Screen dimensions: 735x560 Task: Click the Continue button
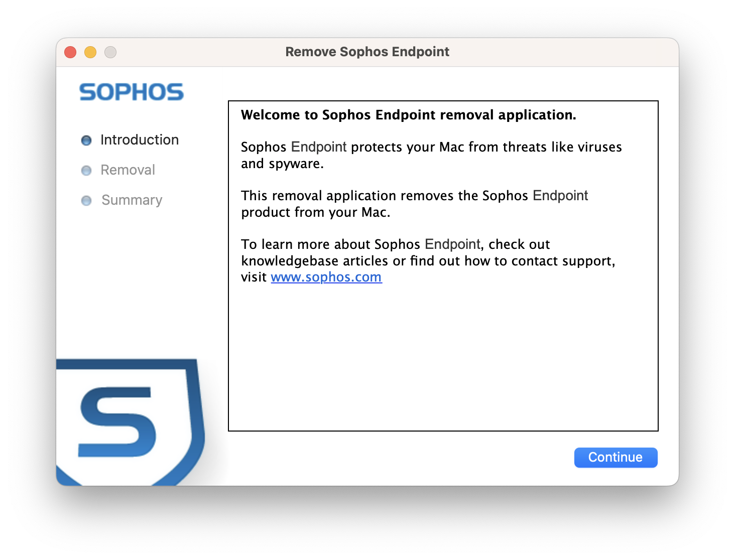(x=616, y=457)
